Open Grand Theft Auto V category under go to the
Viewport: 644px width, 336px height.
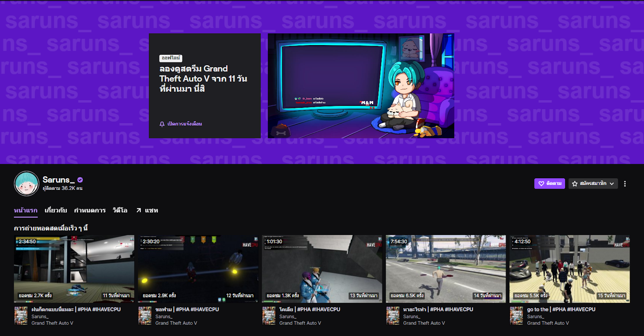point(548,323)
